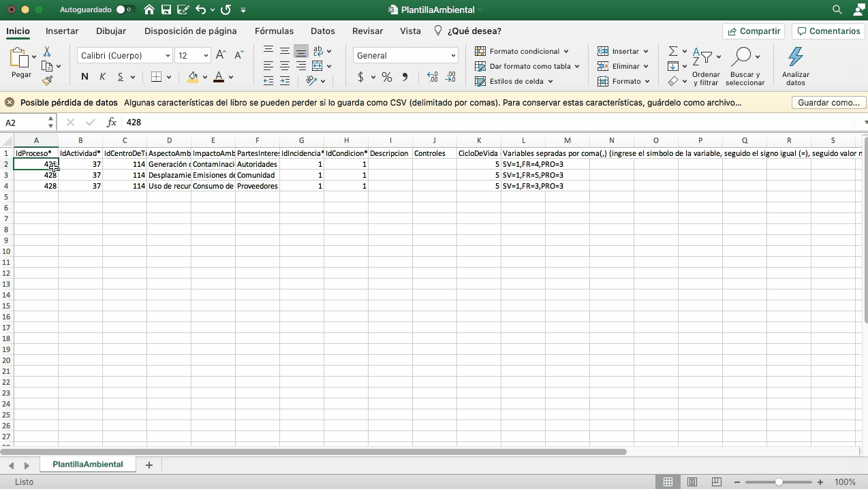Decrease font size with small A
Image resolution: width=868 pixels, height=489 pixels.
click(x=238, y=55)
